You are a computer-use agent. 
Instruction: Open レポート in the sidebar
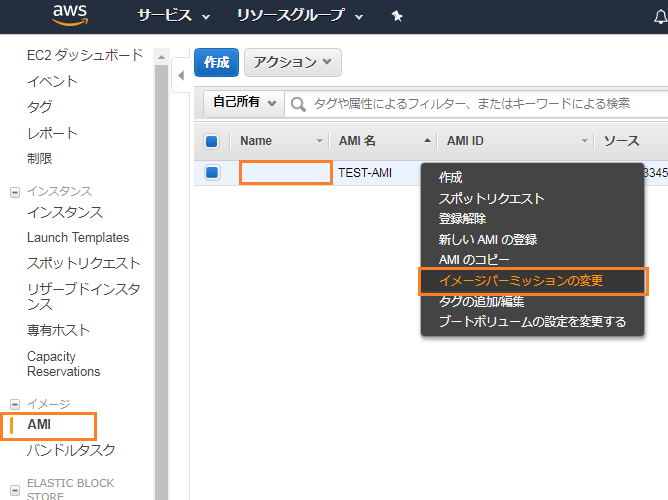coord(52,133)
